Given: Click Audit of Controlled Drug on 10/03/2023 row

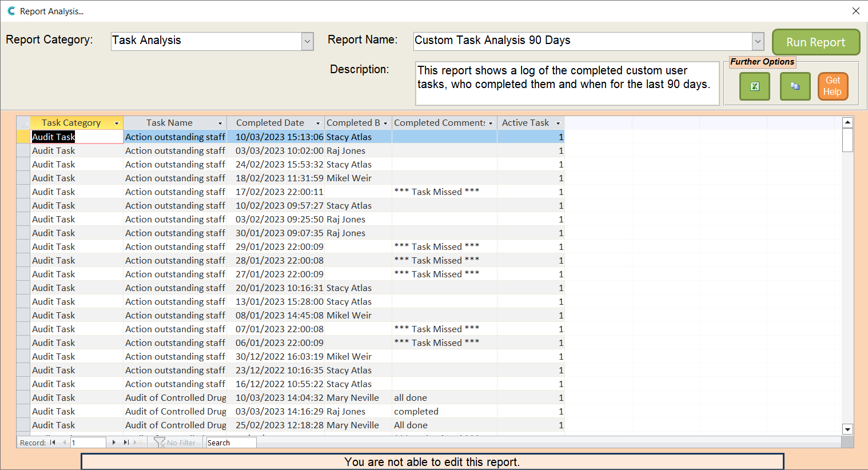Looking at the screenshot, I should tap(176, 397).
